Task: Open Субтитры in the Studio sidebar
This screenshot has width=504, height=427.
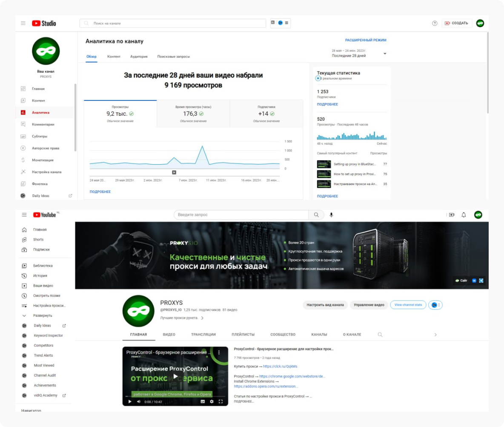Action: click(45, 136)
